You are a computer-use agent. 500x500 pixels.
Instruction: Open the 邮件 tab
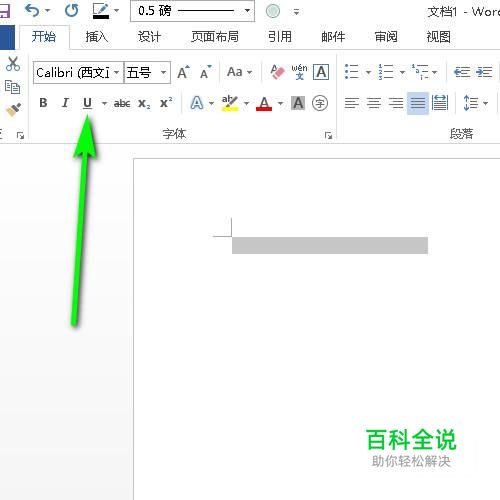[x=333, y=36]
